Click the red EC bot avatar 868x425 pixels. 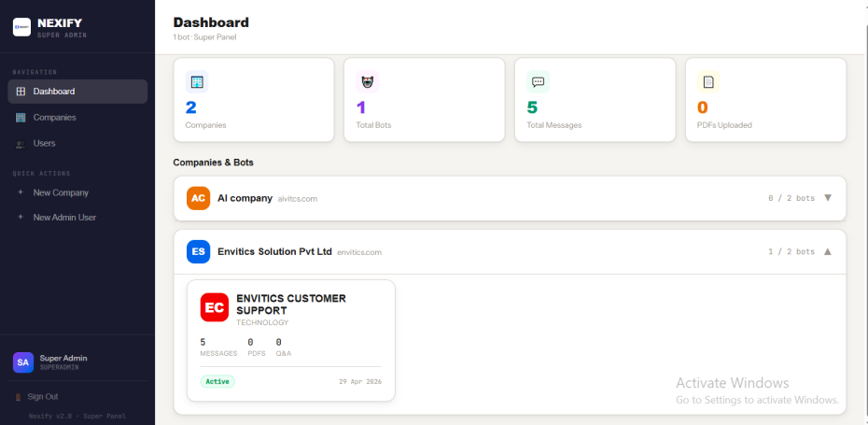click(215, 307)
